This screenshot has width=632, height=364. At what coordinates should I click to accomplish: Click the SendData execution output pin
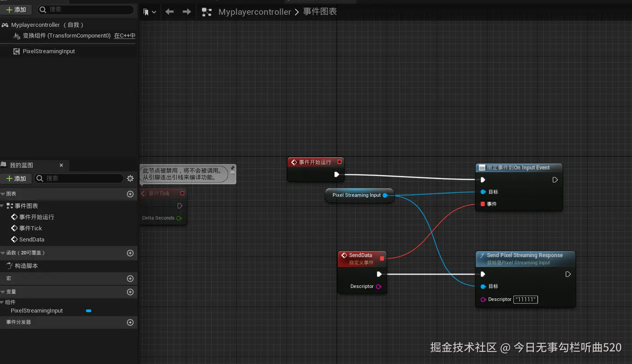[x=379, y=274]
